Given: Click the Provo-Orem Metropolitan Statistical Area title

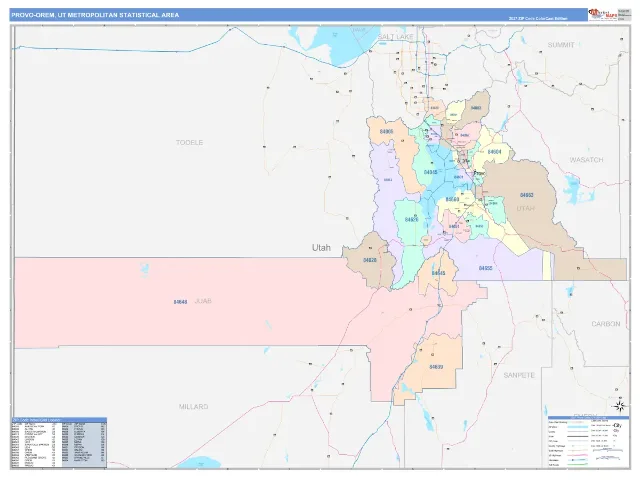Looking at the screenshot, I should point(95,15).
